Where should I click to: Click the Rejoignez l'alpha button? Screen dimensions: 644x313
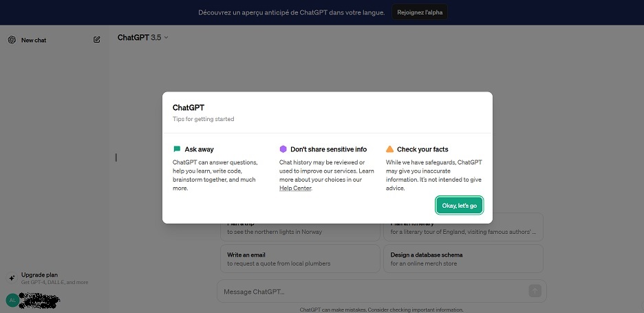coord(420,12)
